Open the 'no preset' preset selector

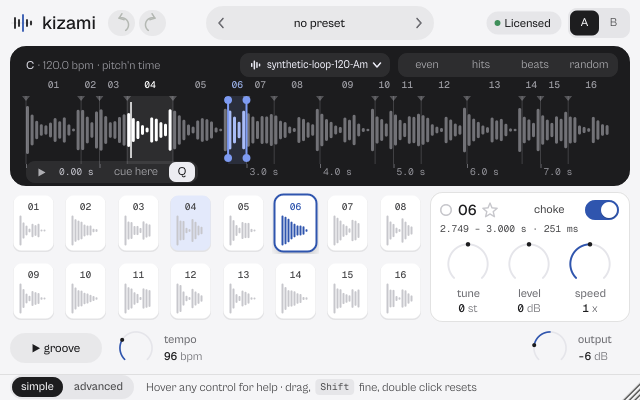(320, 23)
